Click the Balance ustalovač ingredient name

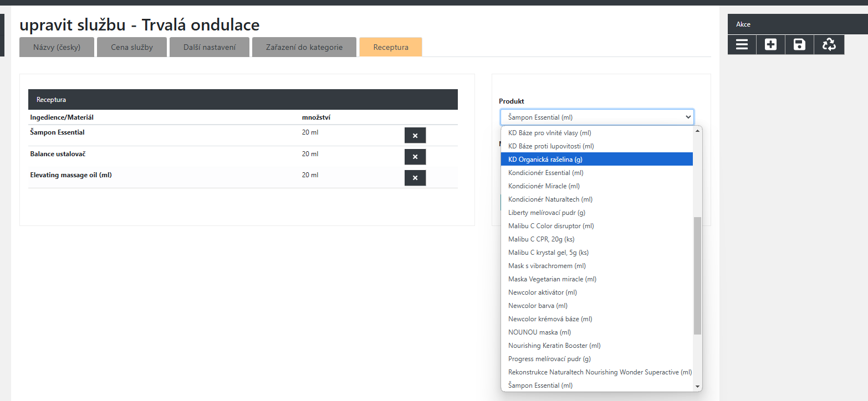click(x=58, y=153)
